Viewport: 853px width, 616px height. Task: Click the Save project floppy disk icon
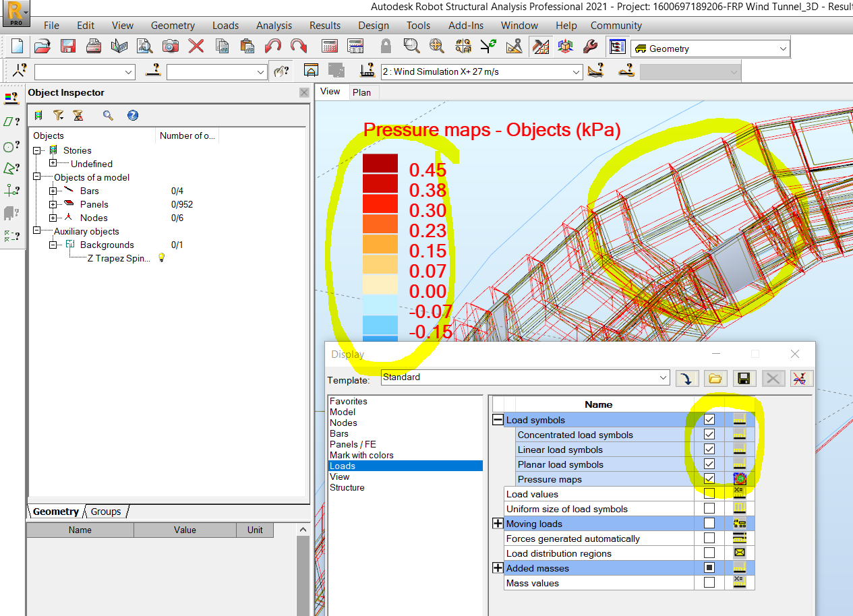[68, 47]
